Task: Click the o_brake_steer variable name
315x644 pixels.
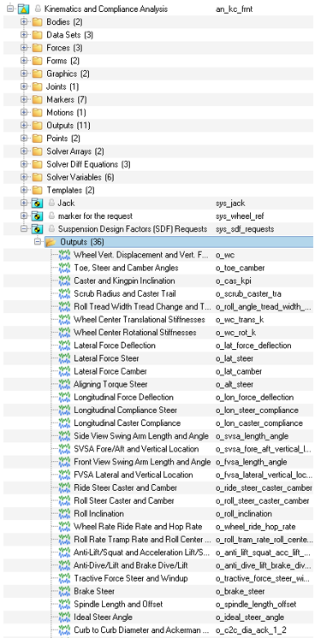Action: [x=240, y=591]
